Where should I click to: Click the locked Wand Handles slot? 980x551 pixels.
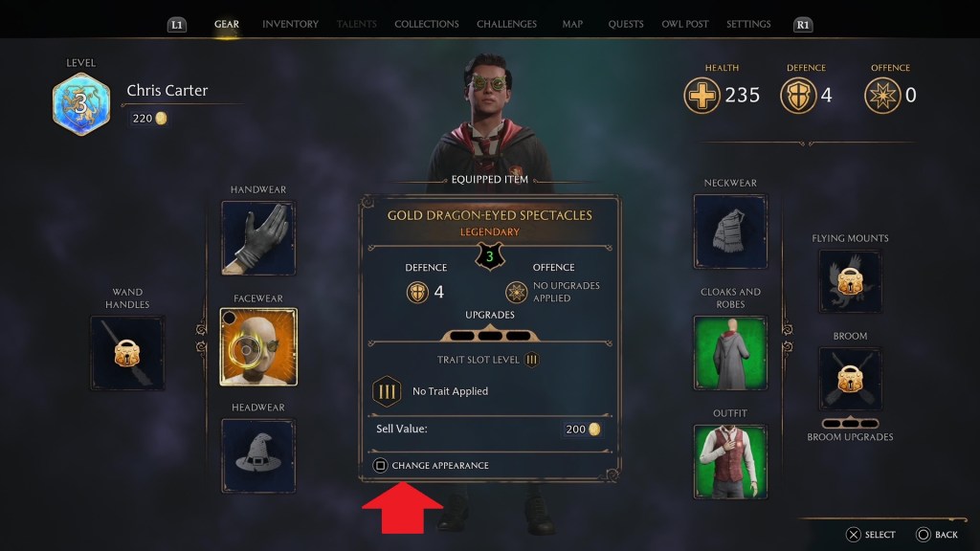[x=127, y=353]
